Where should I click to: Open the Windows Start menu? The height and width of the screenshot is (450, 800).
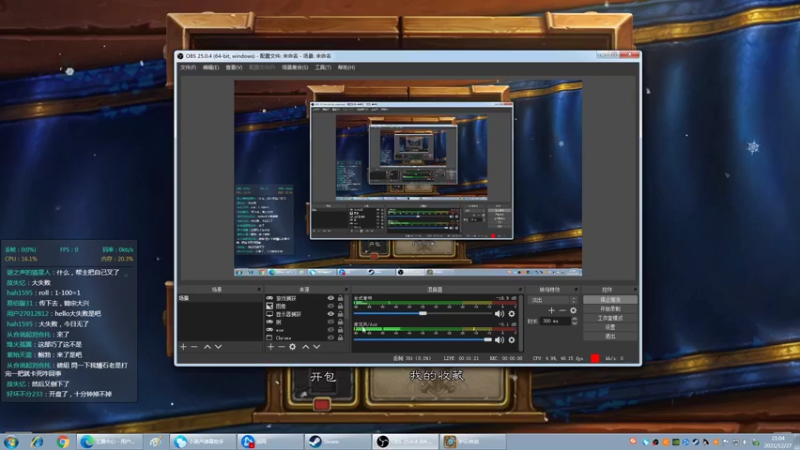click(11, 441)
